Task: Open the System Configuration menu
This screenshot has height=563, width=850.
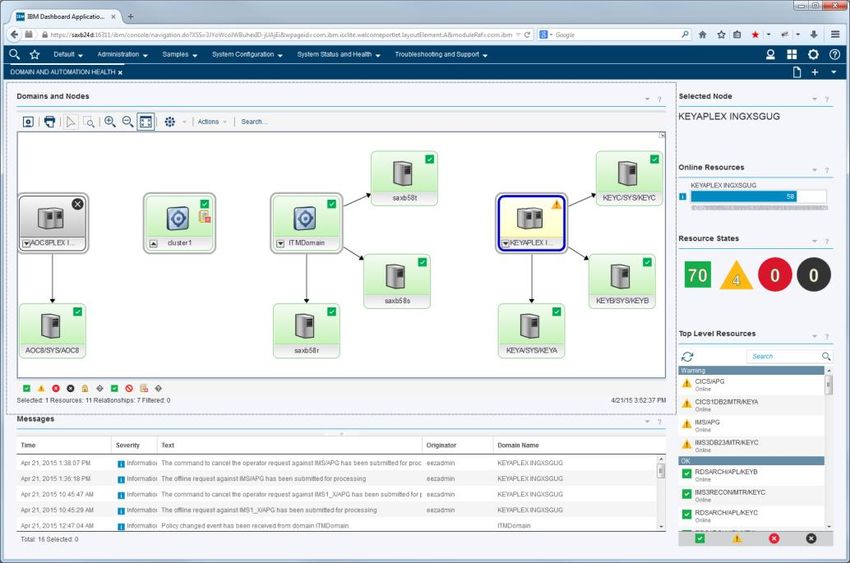Action: [x=247, y=55]
